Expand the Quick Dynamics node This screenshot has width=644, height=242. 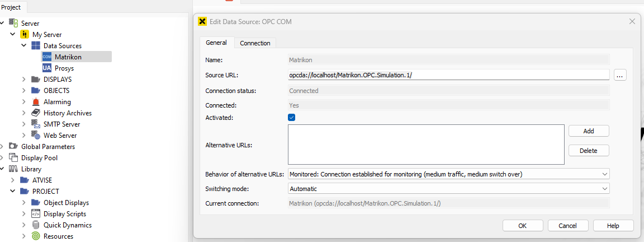click(24, 225)
